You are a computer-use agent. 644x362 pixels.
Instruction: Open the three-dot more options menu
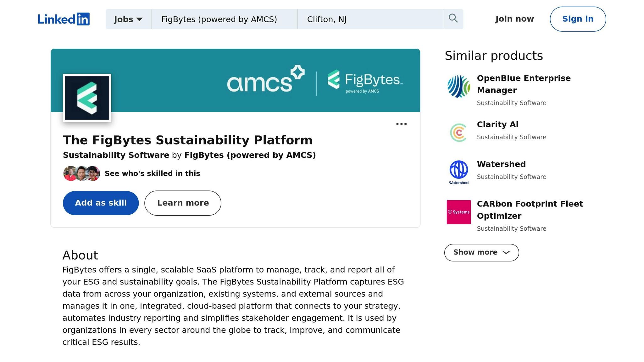401,124
